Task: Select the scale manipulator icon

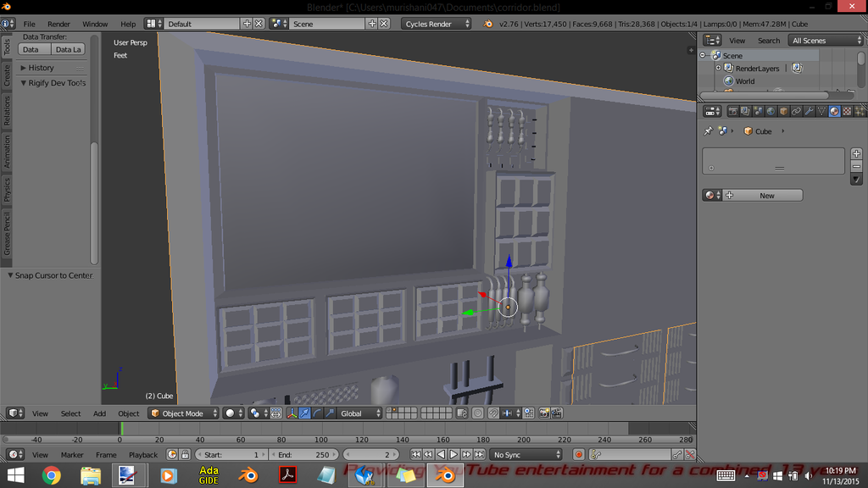Action: [x=330, y=413]
